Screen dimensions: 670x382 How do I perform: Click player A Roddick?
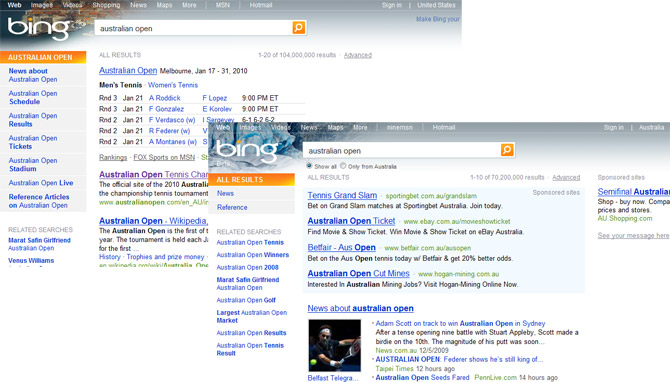coord(165,98)
